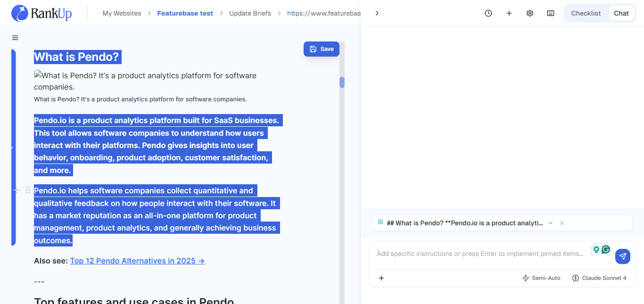Image resolution: width=644 pixels, height=304 pixels.
Task: Open the Semi-Auto mode selector
Action: point(541,278)
